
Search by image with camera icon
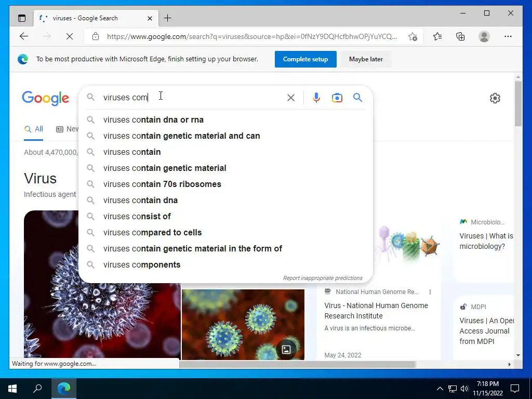(x=337, y=98)
